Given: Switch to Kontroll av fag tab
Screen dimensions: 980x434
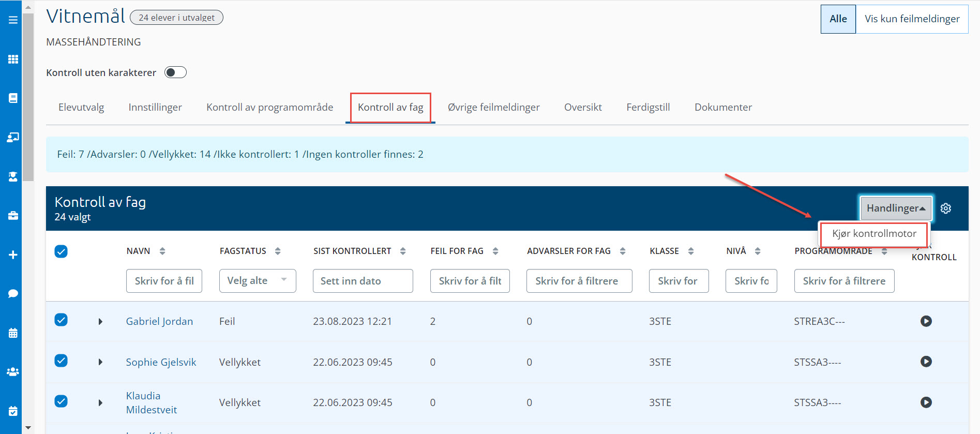Looking at the screenshot, I should click(x=390, y=107).
